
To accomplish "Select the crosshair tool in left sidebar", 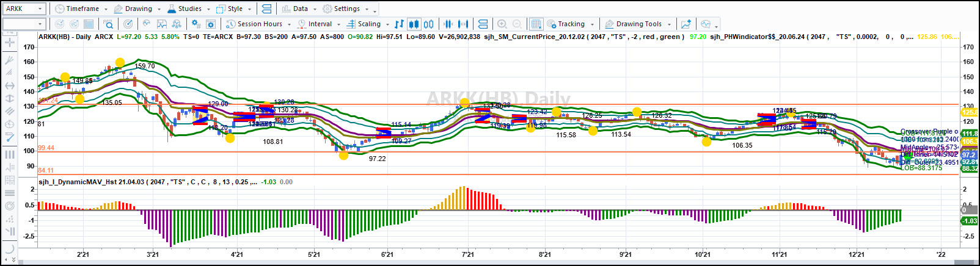I will 9,43.
